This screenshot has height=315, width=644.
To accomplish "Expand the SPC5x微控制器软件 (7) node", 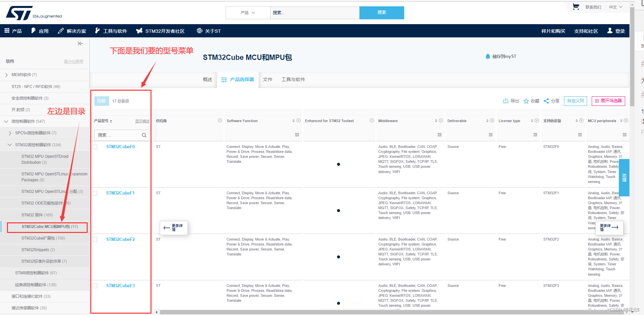I will [x=10, y=133].
